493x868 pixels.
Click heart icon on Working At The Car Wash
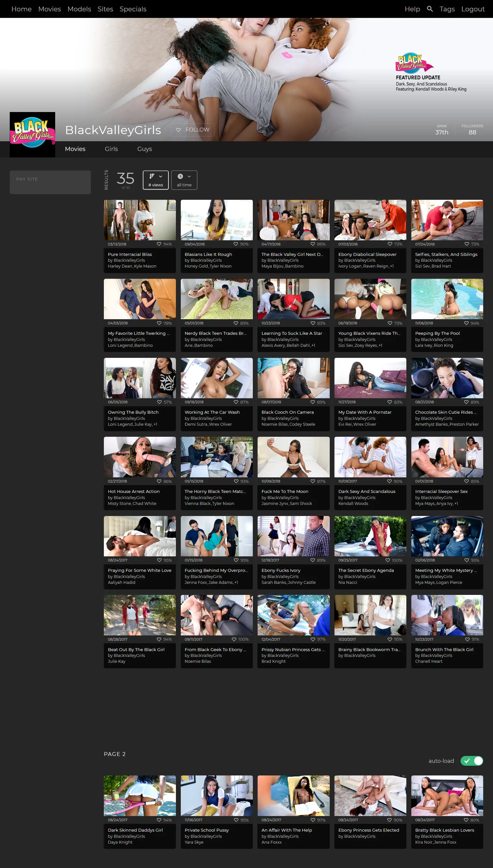pyautogui.click(x=236, y=402)
